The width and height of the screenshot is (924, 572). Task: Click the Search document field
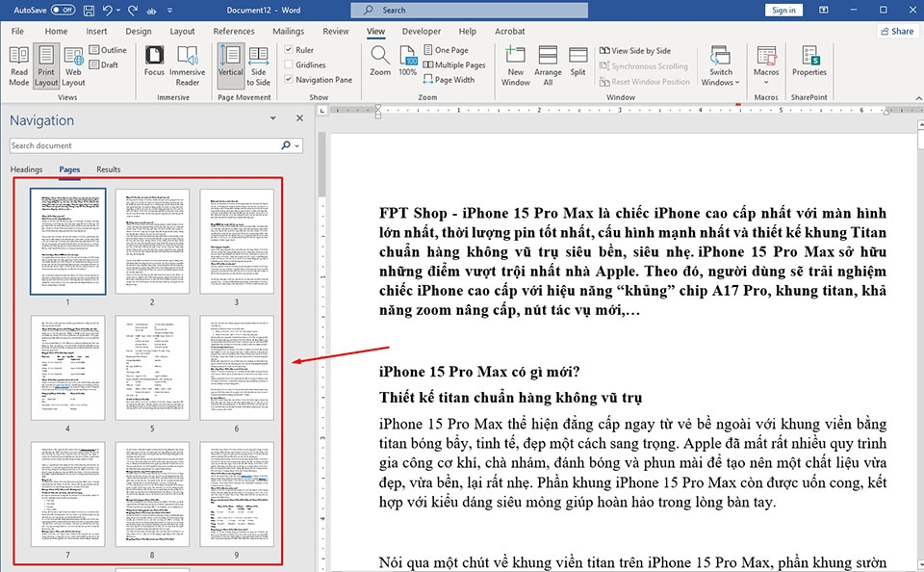click(144, 145)
